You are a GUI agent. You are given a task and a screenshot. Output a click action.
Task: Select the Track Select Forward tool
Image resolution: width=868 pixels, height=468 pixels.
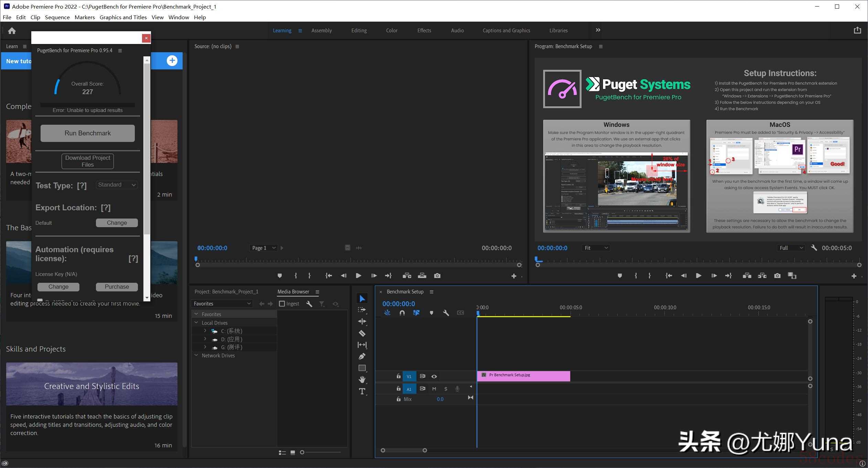pyautogui.click(x=362, y=310)
